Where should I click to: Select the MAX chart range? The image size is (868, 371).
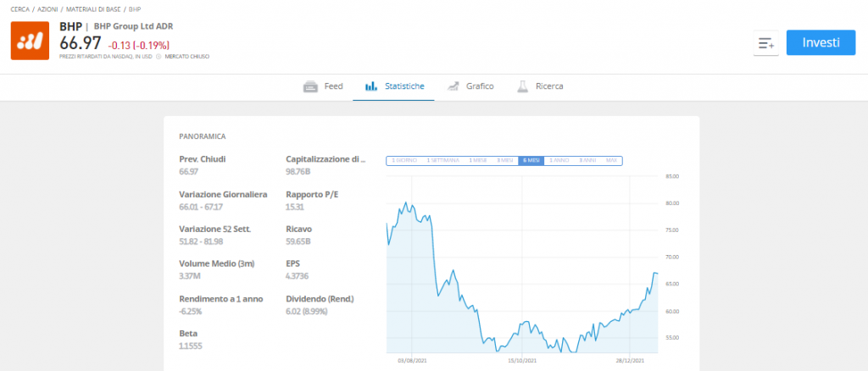[x=612, y=161]
